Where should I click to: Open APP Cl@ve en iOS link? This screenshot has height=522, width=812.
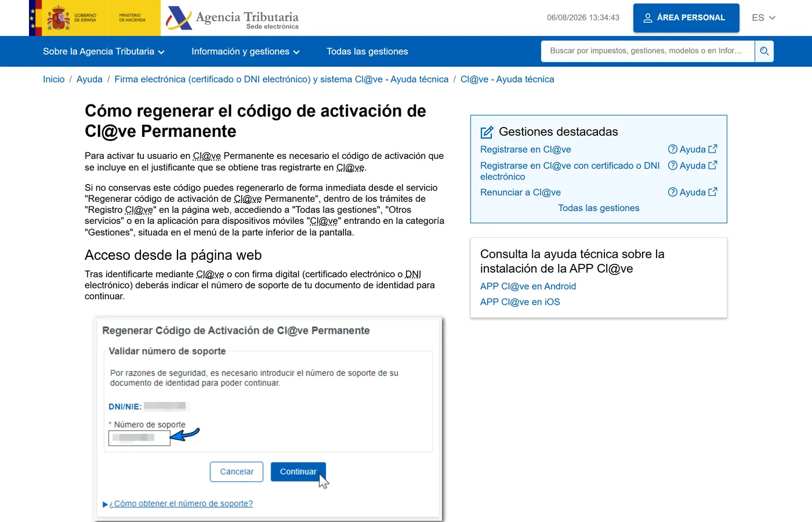520,302
